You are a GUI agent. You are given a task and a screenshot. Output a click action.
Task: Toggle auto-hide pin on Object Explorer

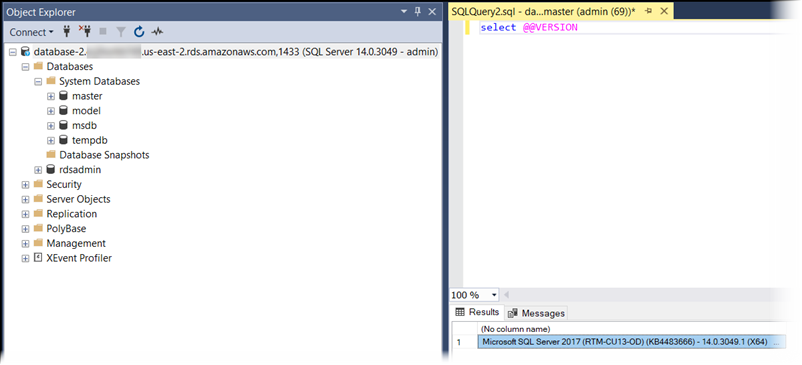point(417,11)
